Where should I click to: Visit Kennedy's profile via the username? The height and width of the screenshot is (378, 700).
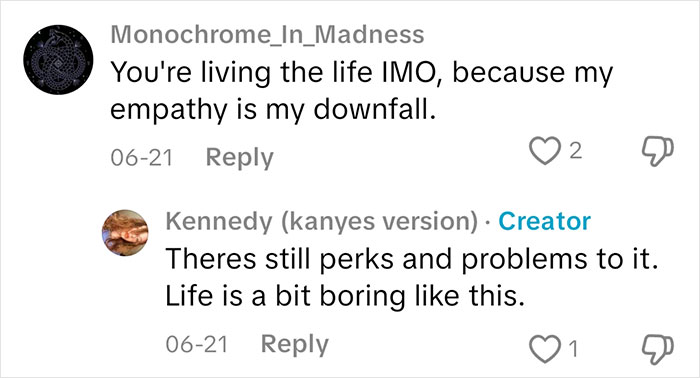point(321,221)
